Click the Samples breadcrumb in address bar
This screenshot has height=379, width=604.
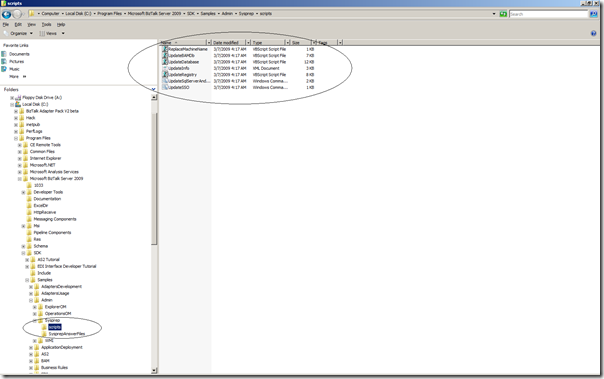tap(208, 13)
